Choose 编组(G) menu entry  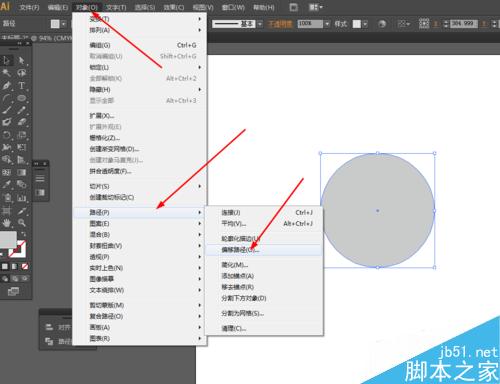[140, 45]
